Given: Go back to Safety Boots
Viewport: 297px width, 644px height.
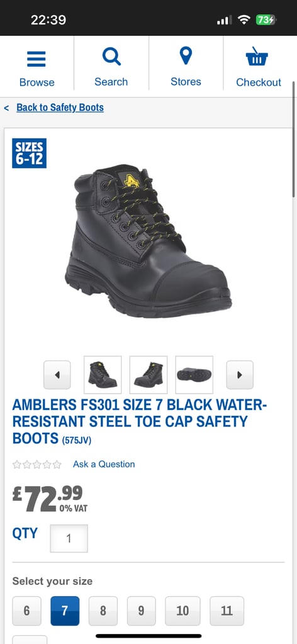Looking at the screenshot, I should point(60,108).
